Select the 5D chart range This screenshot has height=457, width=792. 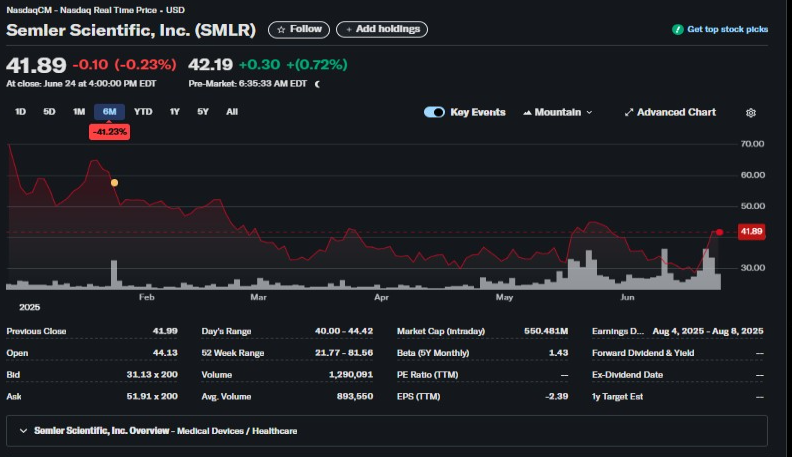pyautogui.click(x=49, y=112)
